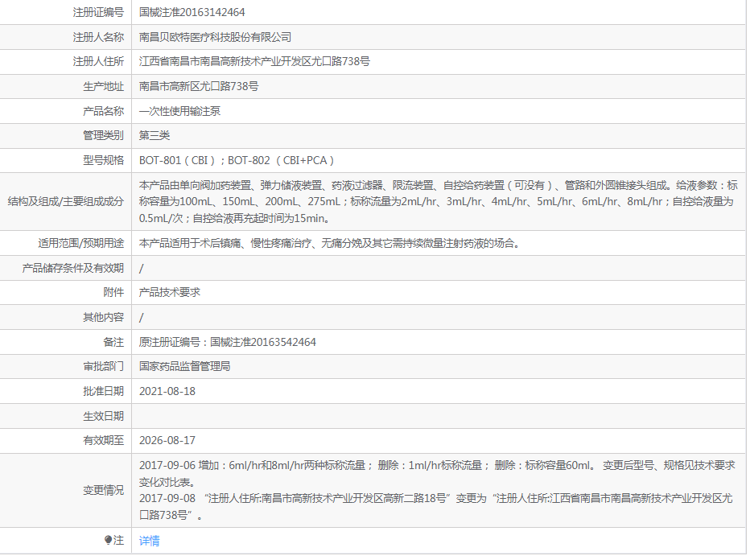Click original certificate number 国械注准20163542464
Viewport: 750px width, 560px height.
(263, 343)
